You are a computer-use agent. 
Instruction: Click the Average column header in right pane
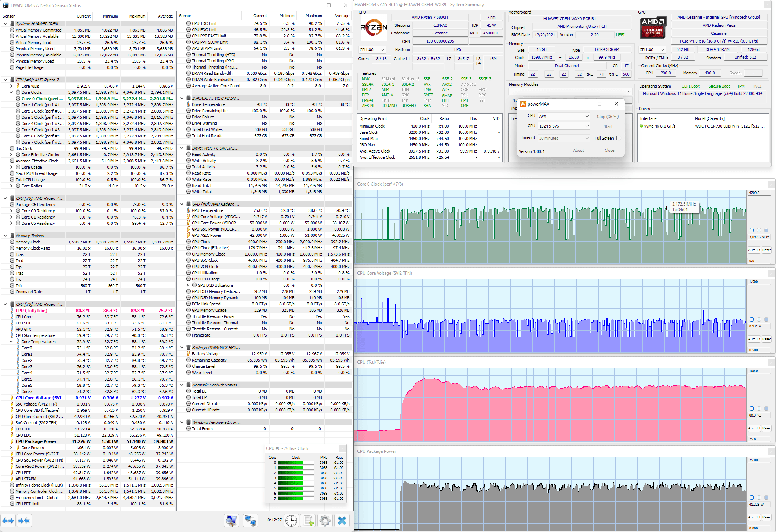tap(342, 16)
